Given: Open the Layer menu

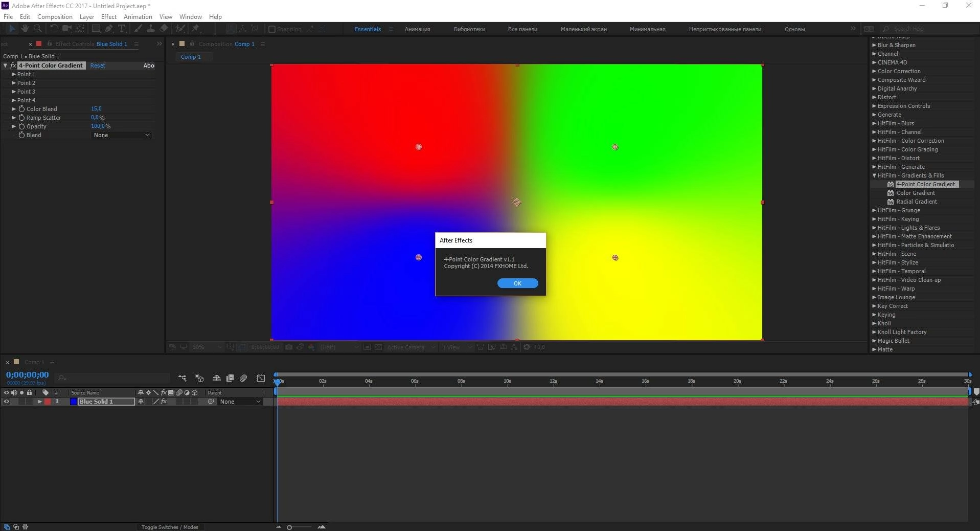Looking at the screenshot, I should [x=87, y=16].
